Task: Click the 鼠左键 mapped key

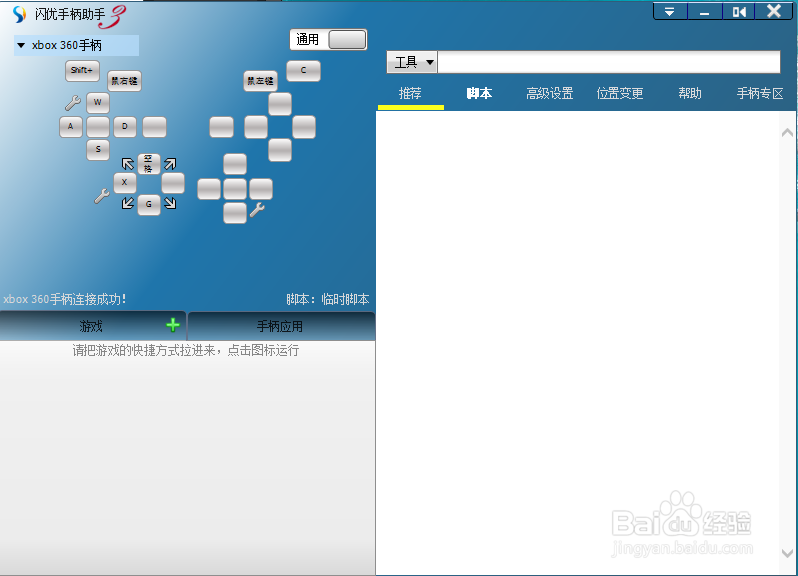Action: (x=260, y=81)
